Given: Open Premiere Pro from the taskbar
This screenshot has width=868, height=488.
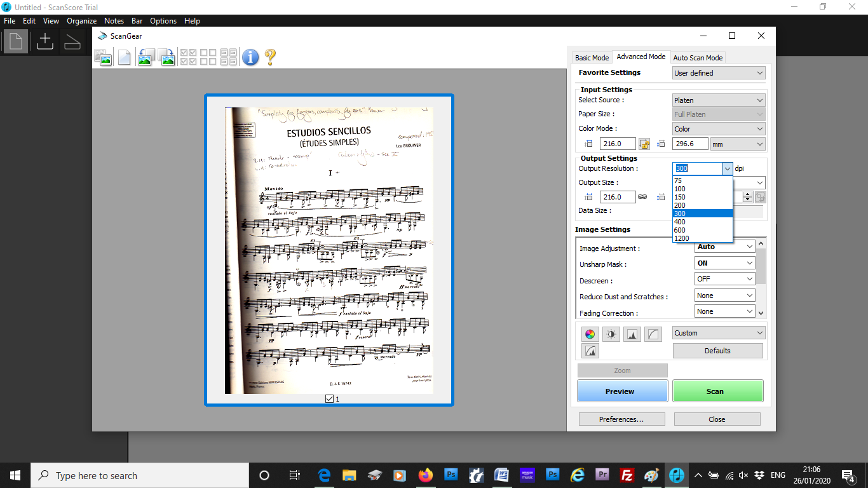Looking at the screenshot, I should (x=602, y=475).
